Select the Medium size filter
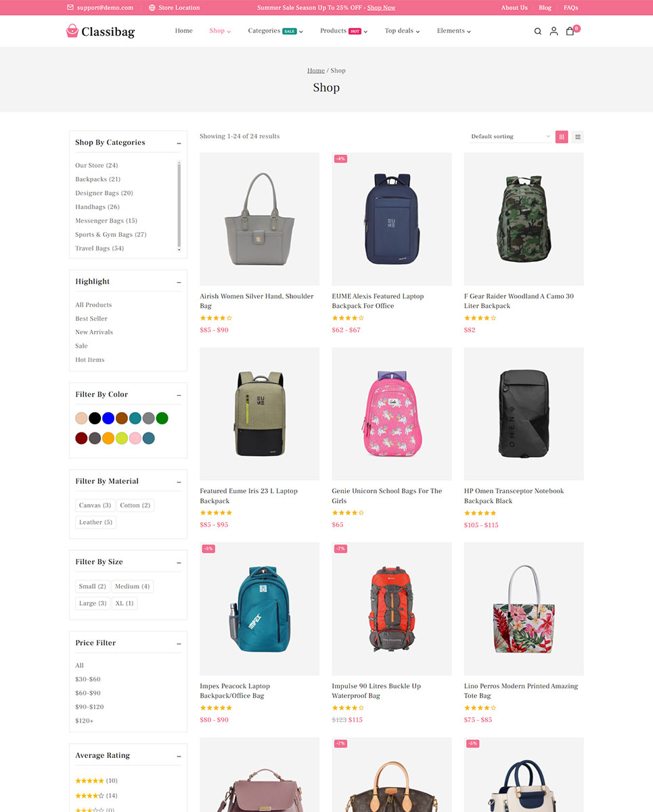This screenshot has height=812, width=653. [x=132, y=587]
